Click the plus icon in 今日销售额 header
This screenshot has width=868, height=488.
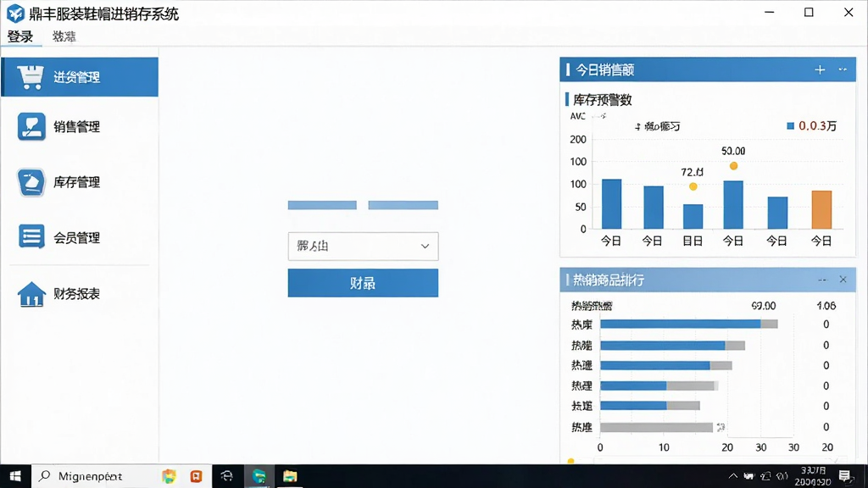click(x=820, y=69)
